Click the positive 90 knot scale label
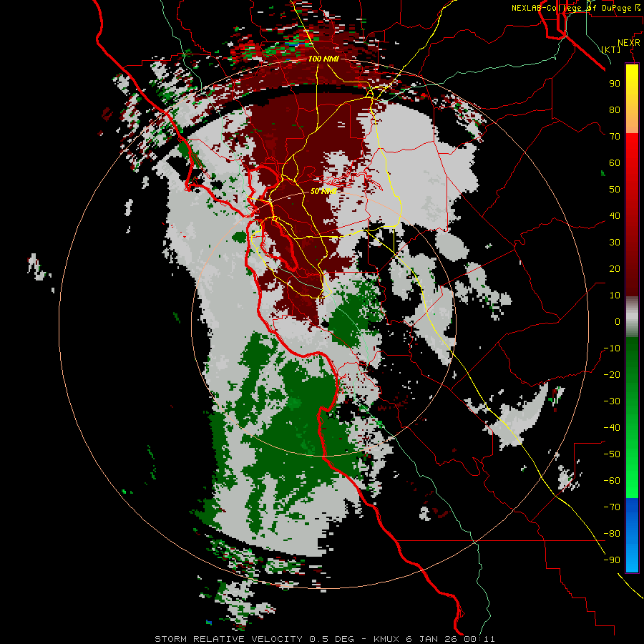Viewport: 644px width, 644px height. [x=615, y=84]
